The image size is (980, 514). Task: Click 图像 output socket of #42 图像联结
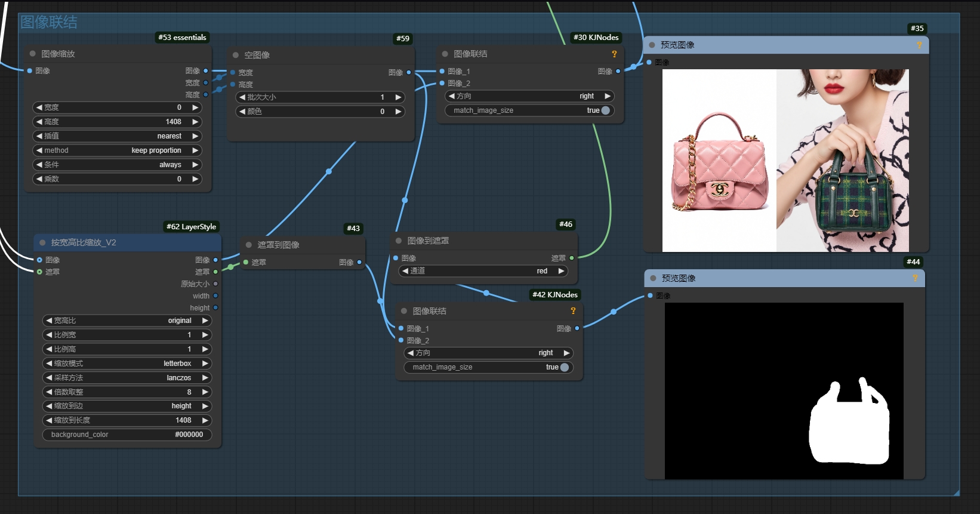click(577, 328)
